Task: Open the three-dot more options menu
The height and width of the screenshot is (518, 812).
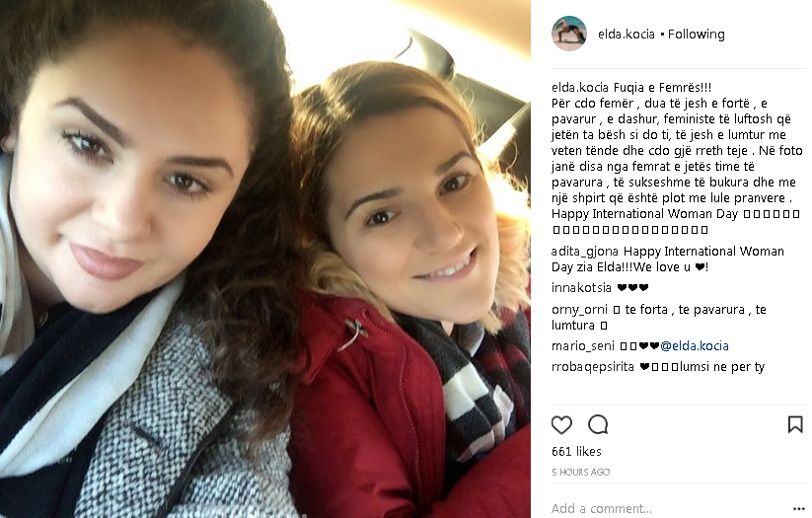Action: [x=799, y=509]
